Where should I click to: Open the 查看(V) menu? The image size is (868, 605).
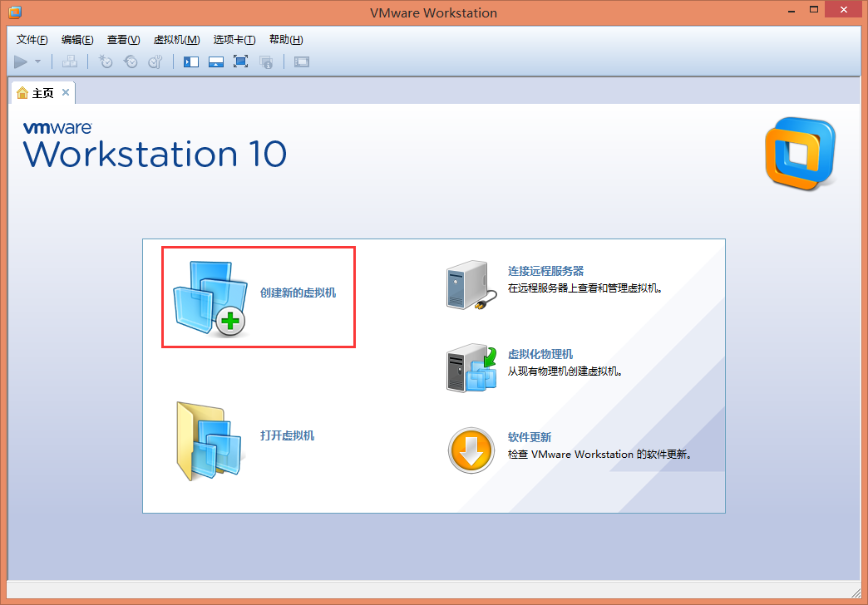pyautogui.click(x=123, y=40)
